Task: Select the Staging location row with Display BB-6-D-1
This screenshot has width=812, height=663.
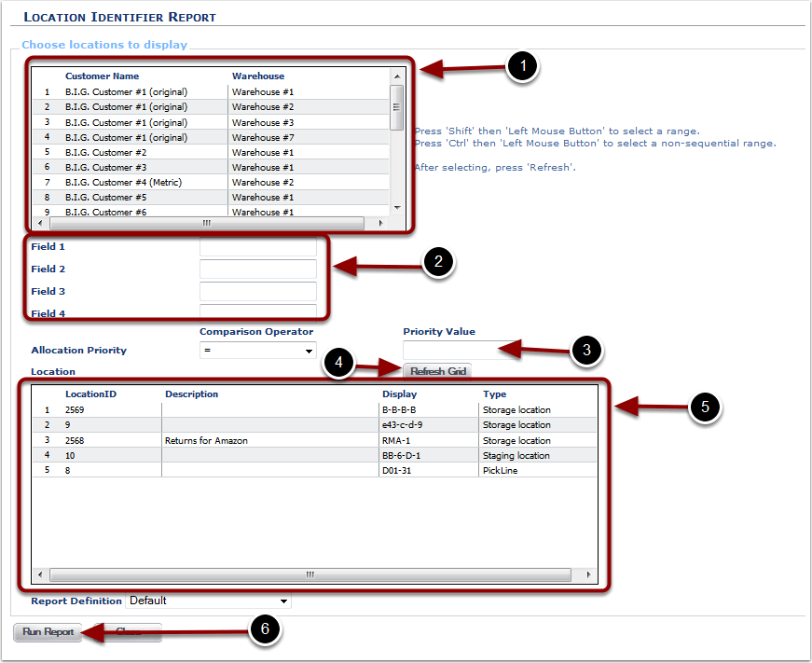Action: pos(280,455)
